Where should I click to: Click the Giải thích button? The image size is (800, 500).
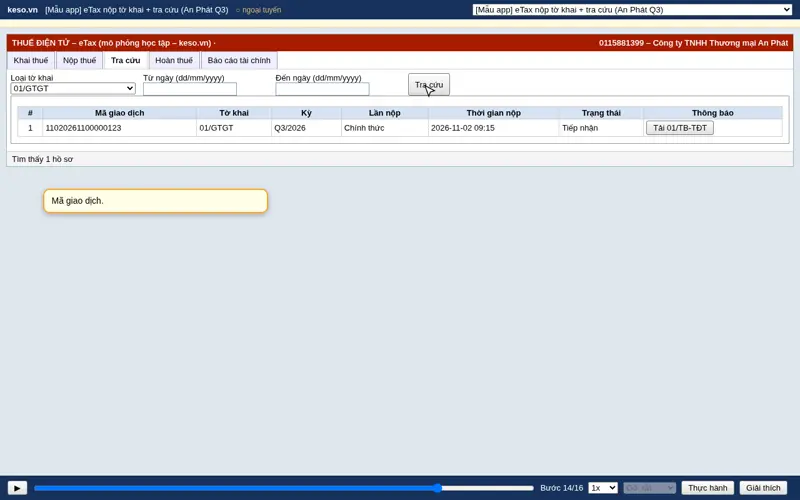click(x=763, y=488)
